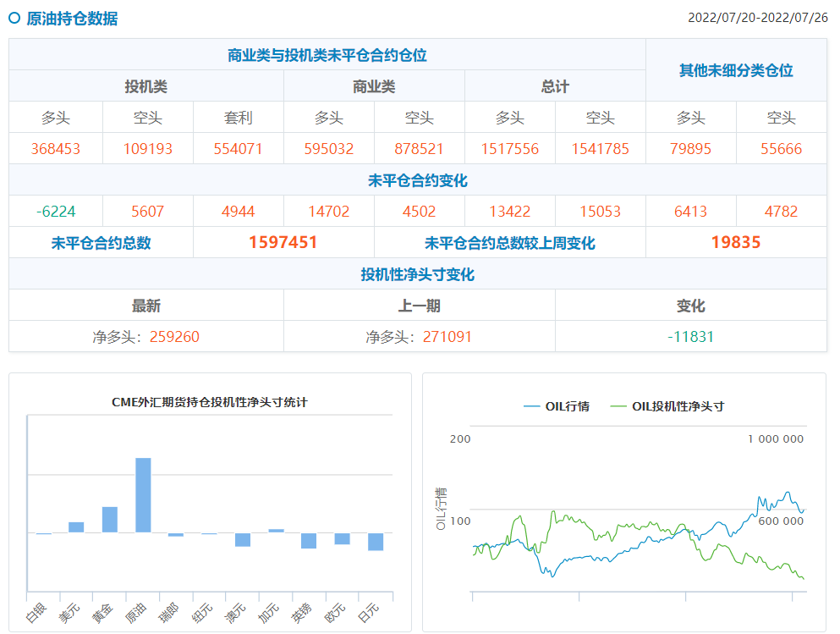
Task: Click total open interest value 1597451
Action: [x=283, y=243]
